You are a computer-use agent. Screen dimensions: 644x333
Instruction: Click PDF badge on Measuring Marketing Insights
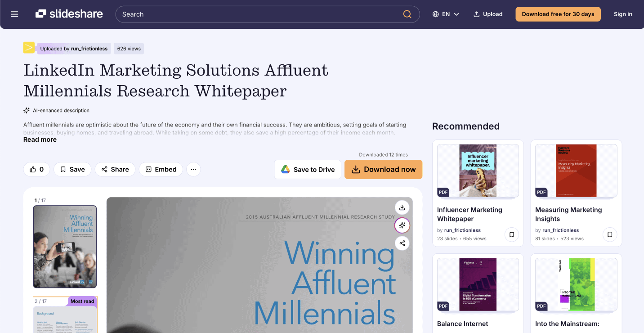coord(541,192)
